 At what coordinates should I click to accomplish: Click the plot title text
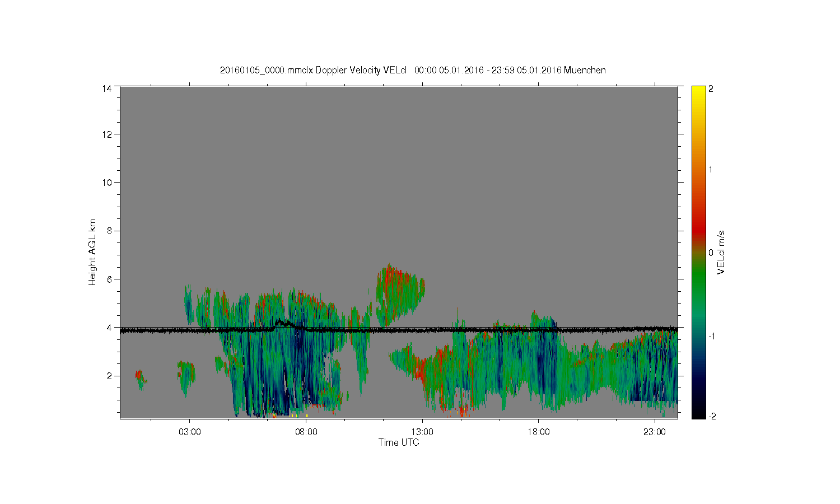coord(413,70)
